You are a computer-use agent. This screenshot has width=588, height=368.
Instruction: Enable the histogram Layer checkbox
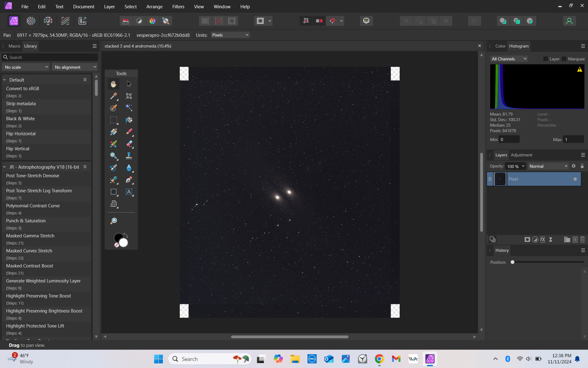(545, 59)
